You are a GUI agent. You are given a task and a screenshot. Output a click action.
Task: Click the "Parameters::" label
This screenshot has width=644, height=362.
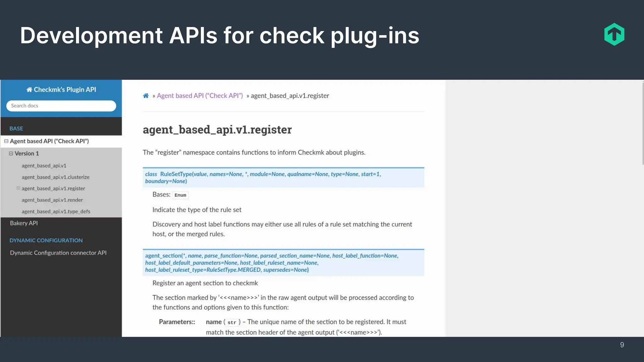[x=177, y=322]
